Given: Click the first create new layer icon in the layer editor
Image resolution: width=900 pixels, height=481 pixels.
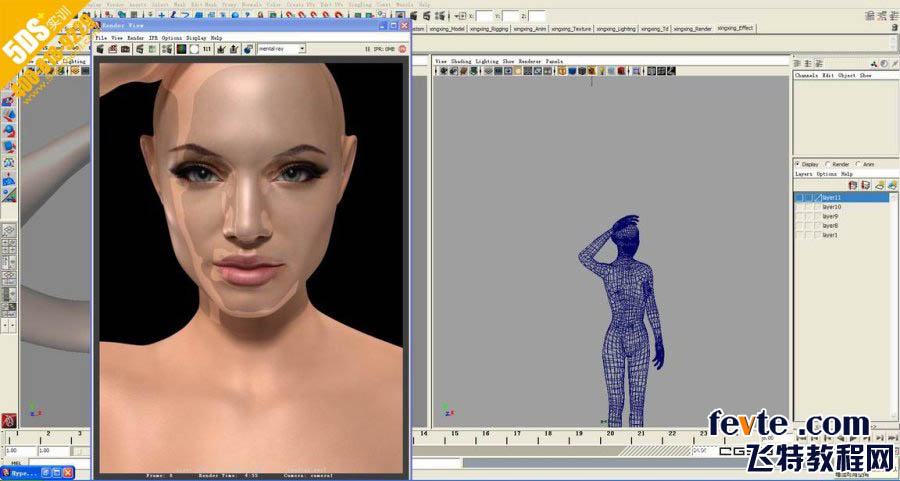Looking at the screenshot, I should [853, 185].
